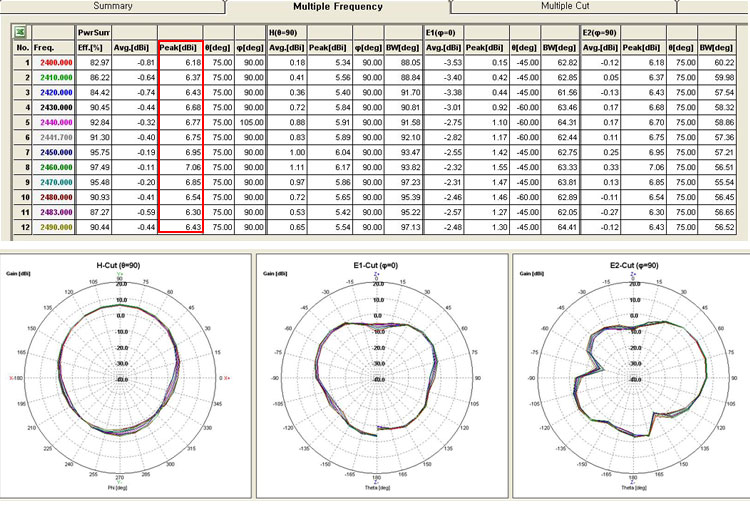The height and width of the screenshot is (507, 750).
Task: Select frequency 2460.000 in row 8
Action: coord(53,167)
